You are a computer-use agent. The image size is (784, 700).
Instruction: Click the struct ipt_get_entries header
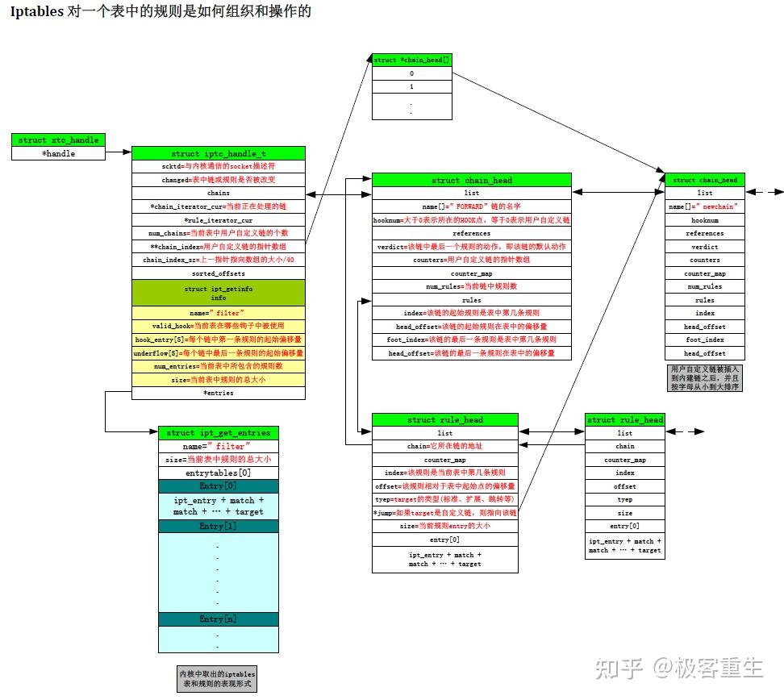click(218, 433)
